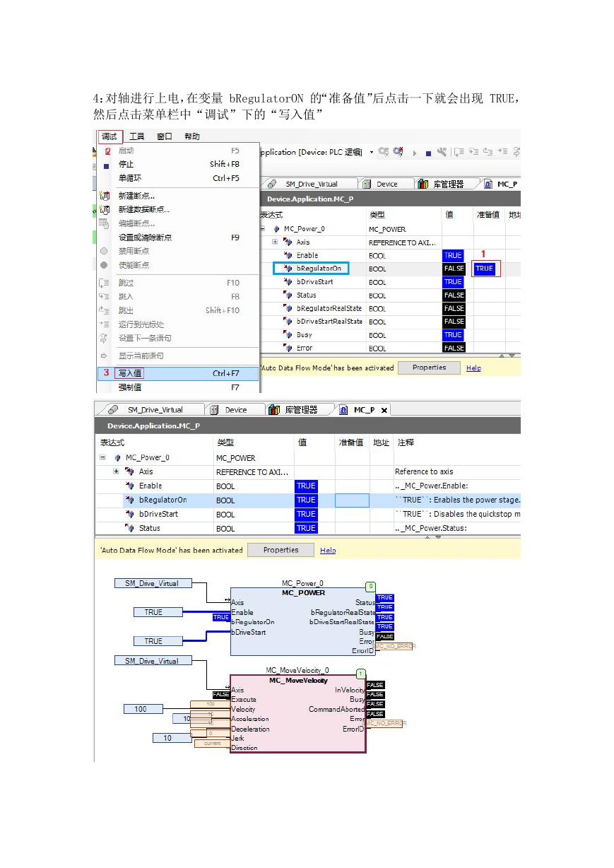Click Help link in the window showing 注释
The width and height of the screenshot is (614, 868).
pos(328,551)
